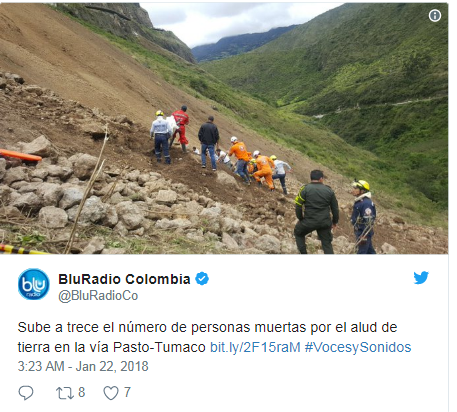The width and height of the screenshot is (457, 412).
Task: Click the green-uniformed police officer in the photo
Action: [316, 212]
